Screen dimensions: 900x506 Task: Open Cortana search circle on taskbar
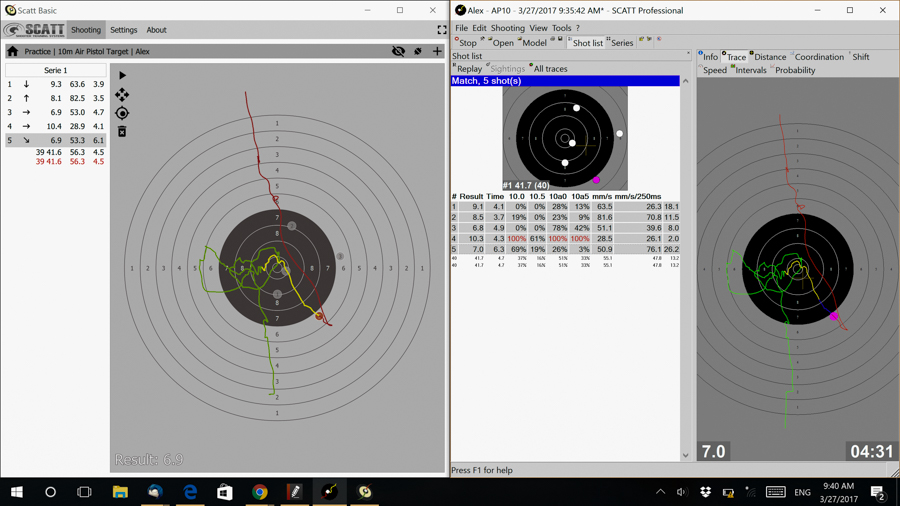click(51, 492)
